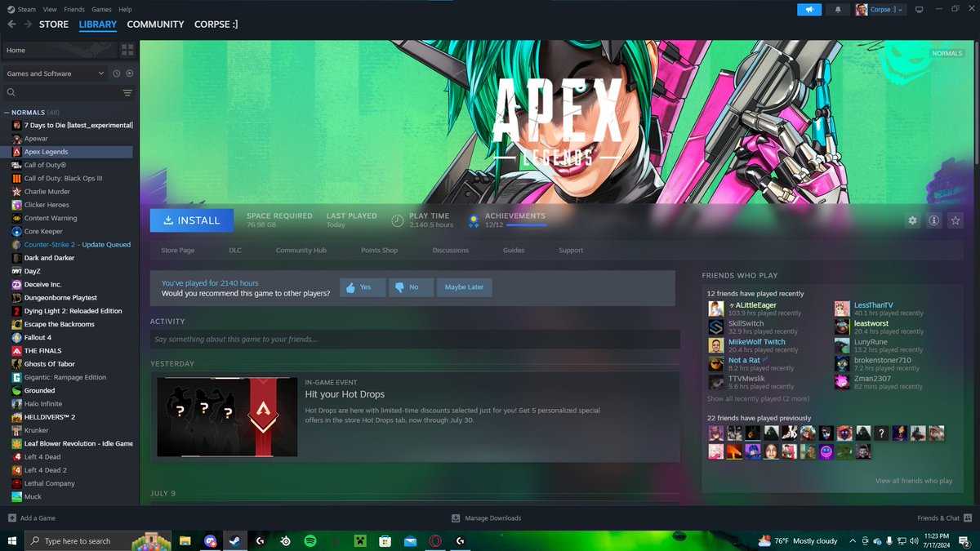Click the activity status text box

415,339
